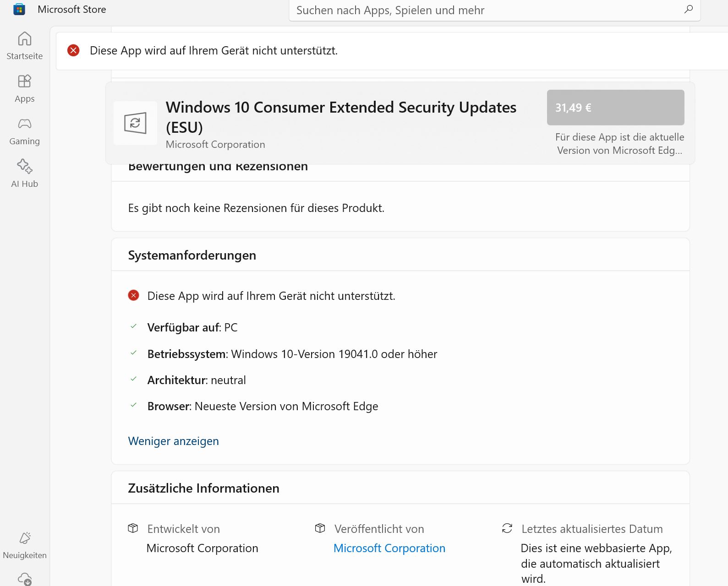Click the Microsoft Store logo icon
This screenshot has height=586, width=728.
coord(19,9)
